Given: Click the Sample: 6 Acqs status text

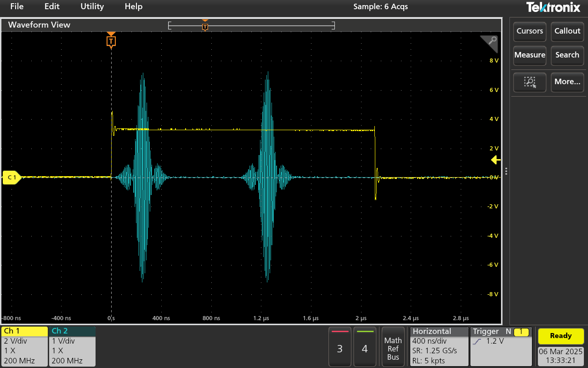Looking at the screenshot, I should 380,6.
